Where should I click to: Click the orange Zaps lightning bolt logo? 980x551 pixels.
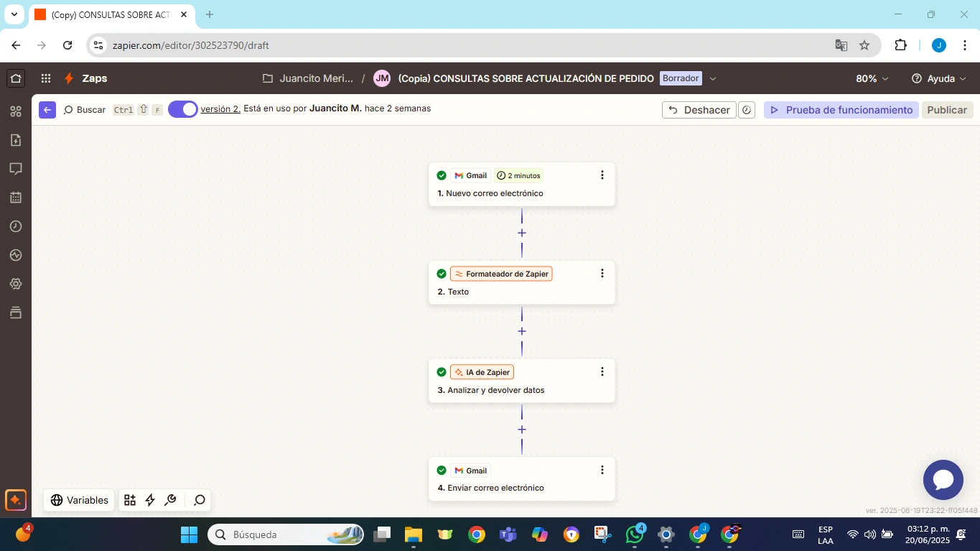click(x=69, y=78)
